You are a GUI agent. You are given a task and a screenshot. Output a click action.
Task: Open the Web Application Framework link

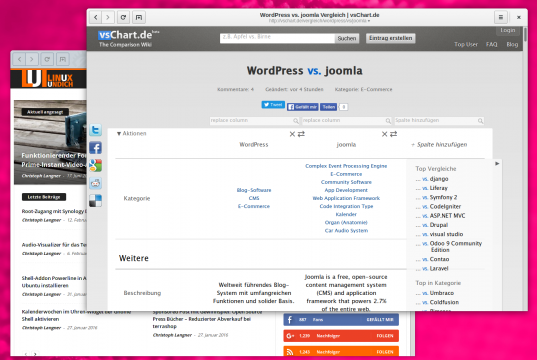[346, 198]
